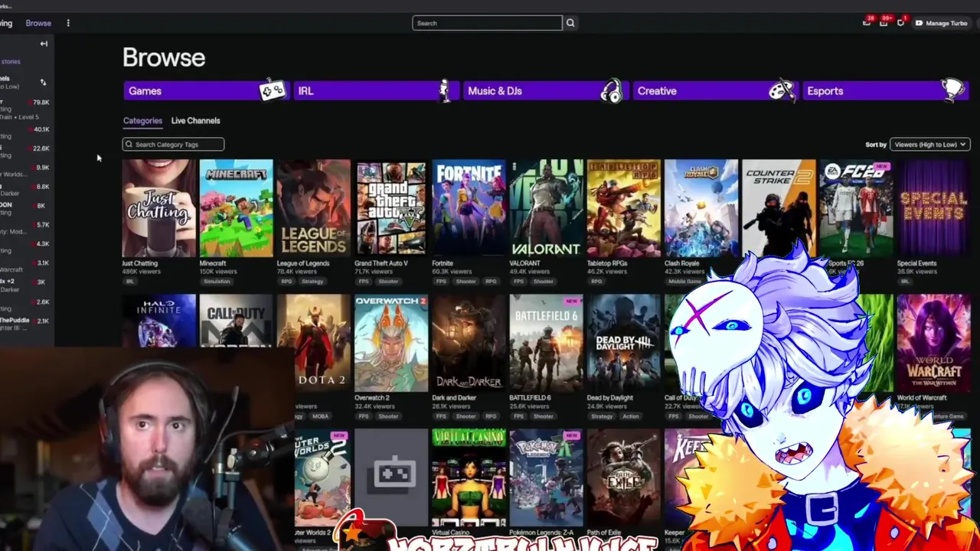Open the Minecraft category cover
Viewport: 980px width, 551px height.
(236, 208)
